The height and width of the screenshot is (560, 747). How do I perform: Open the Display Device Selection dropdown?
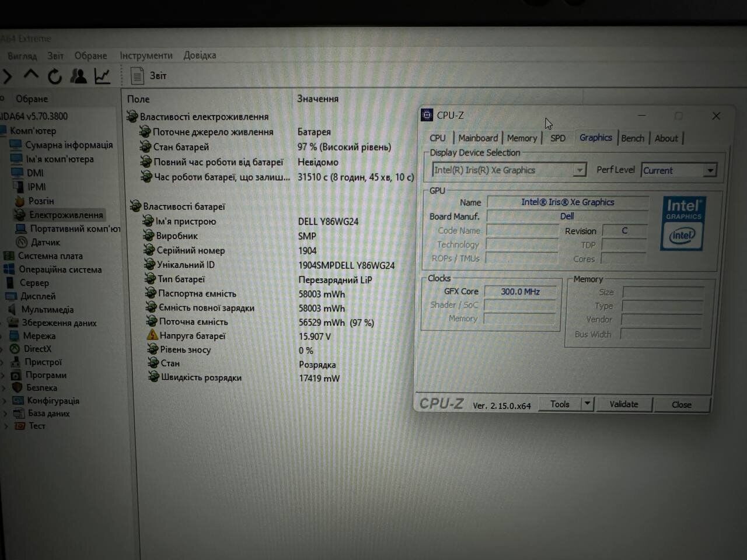[579, 170]
